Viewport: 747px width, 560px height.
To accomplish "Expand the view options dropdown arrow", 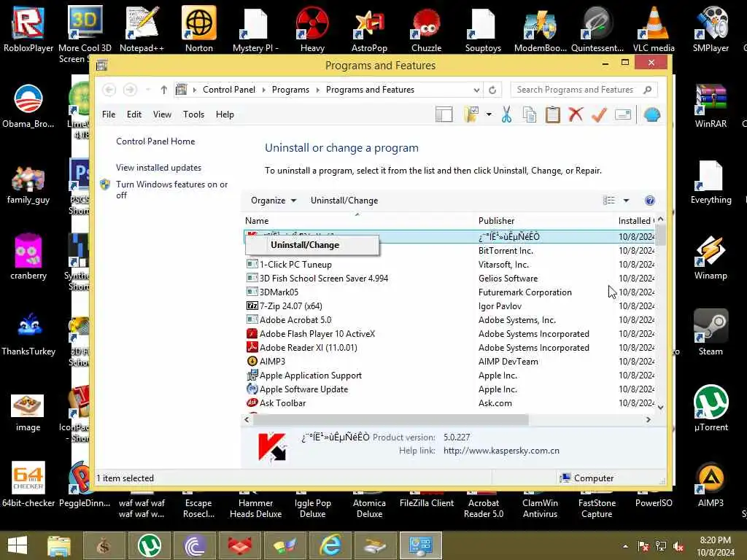I will pyautogui.click(x=626, y=201).
